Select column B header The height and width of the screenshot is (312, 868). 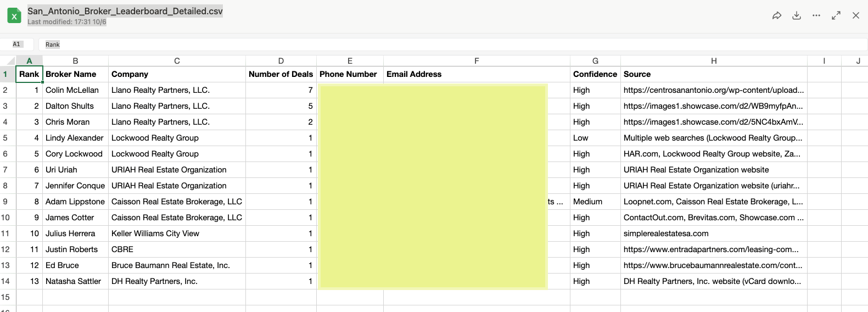75,61
